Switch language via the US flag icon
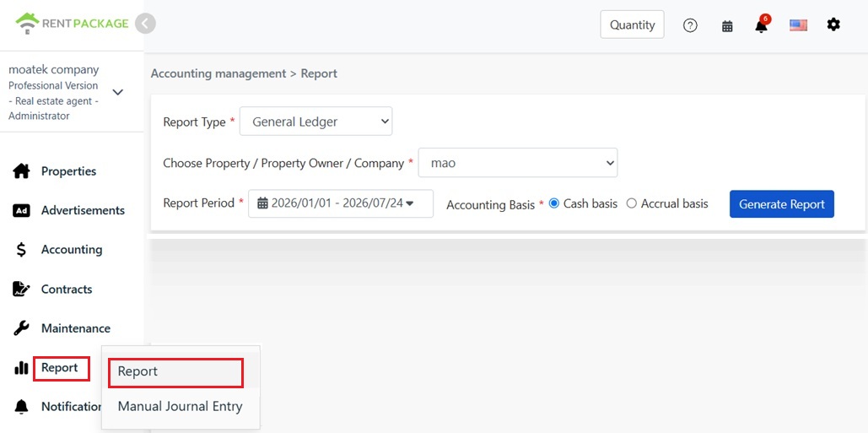 pyautogui.click(x=798, y=25)
